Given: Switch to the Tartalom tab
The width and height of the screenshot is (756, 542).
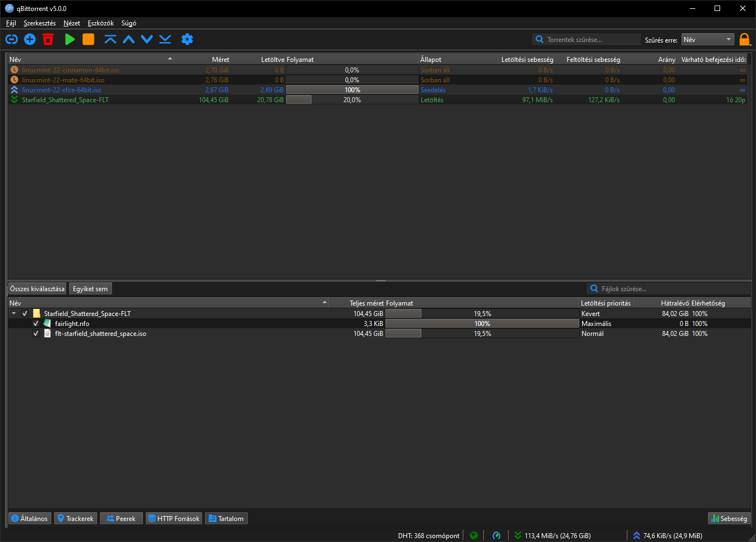Looking at the screenshot, I should tap(226, 518).
